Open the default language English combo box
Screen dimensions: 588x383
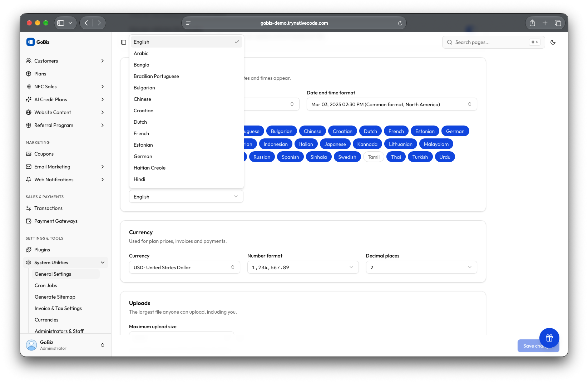coord(186,196)
